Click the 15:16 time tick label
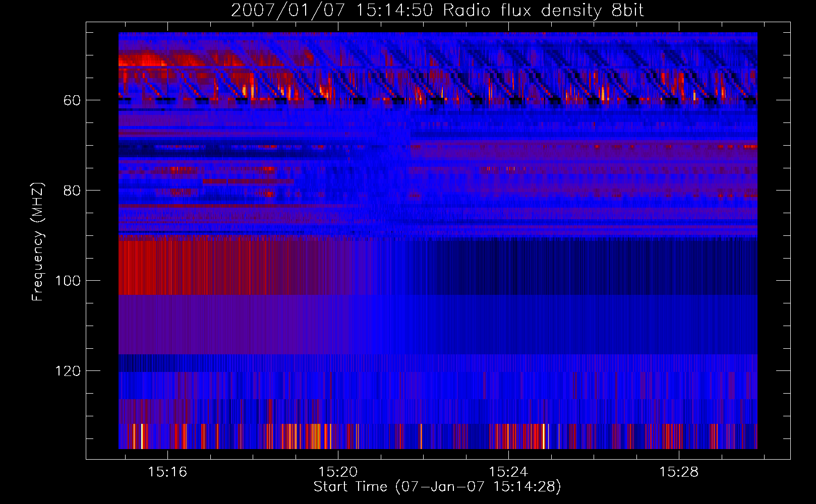Viewport: 816px width, 504px height. tap(167, 472)
